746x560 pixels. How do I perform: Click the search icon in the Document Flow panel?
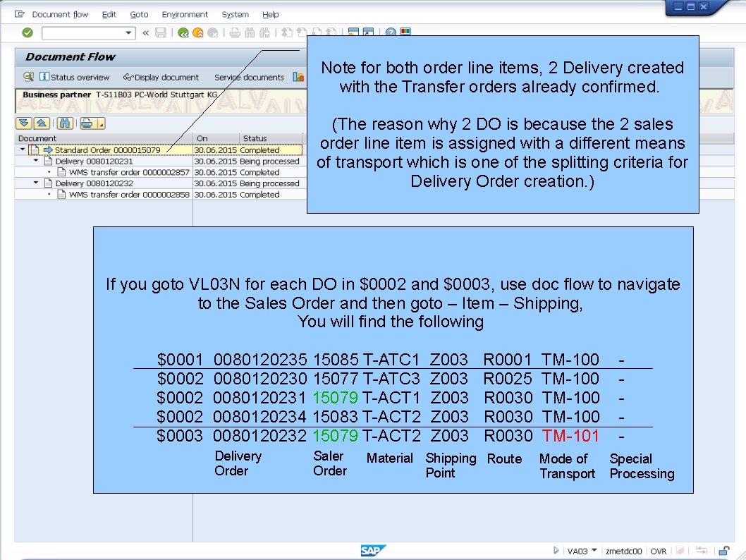pyautogui.click(x=27, y=78)
